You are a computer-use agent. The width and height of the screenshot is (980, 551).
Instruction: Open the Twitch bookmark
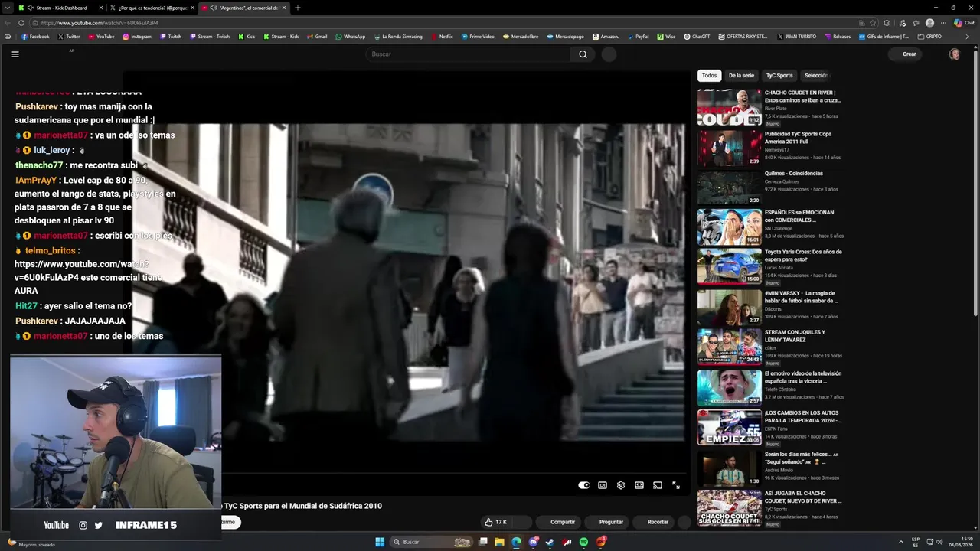point(171,37)
